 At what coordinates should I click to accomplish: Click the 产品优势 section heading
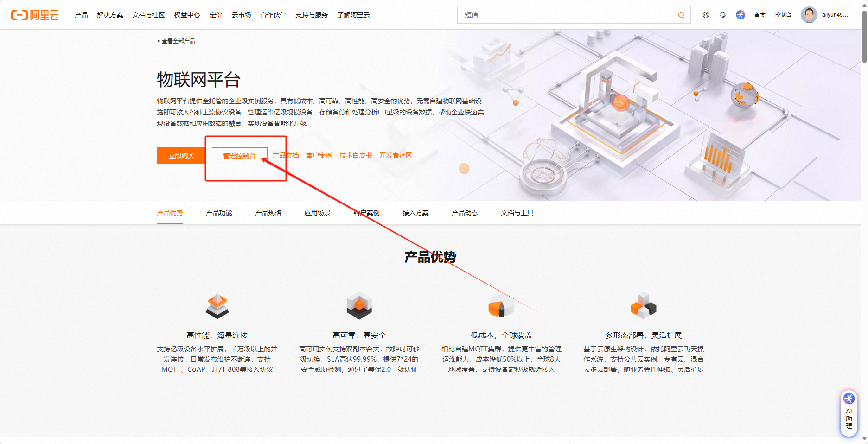pos(430,257)
